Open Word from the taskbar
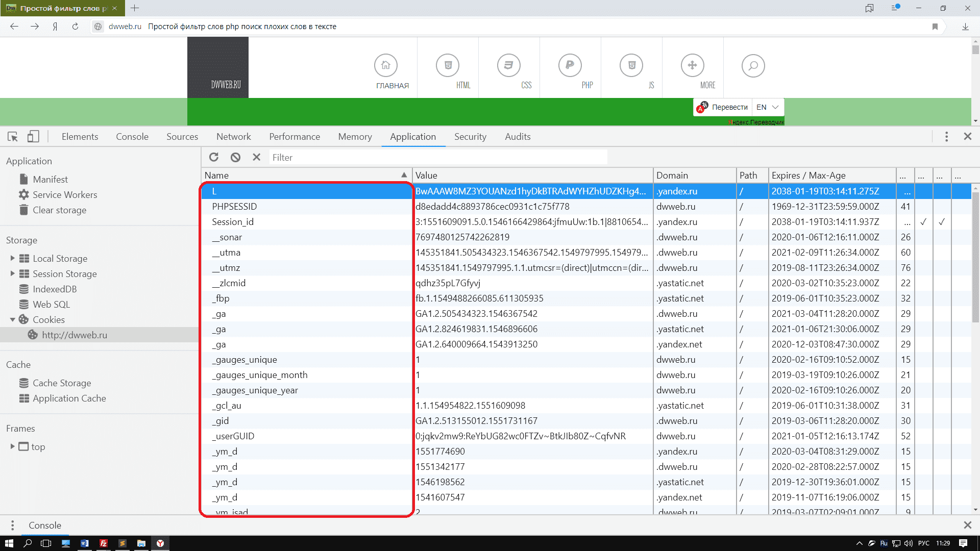The width and height of the screenshot is (980, 551). pyautogui.click(x=85, y=543)
